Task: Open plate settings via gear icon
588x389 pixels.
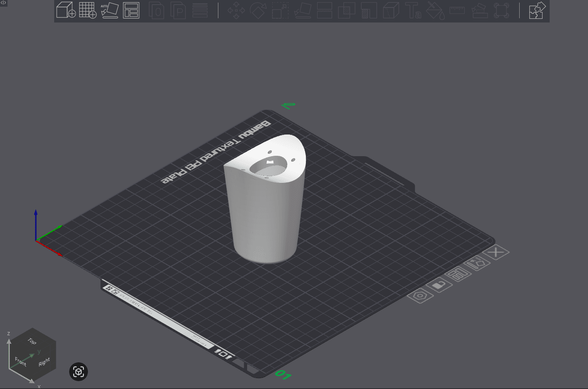Action: (x=420, y=296)
